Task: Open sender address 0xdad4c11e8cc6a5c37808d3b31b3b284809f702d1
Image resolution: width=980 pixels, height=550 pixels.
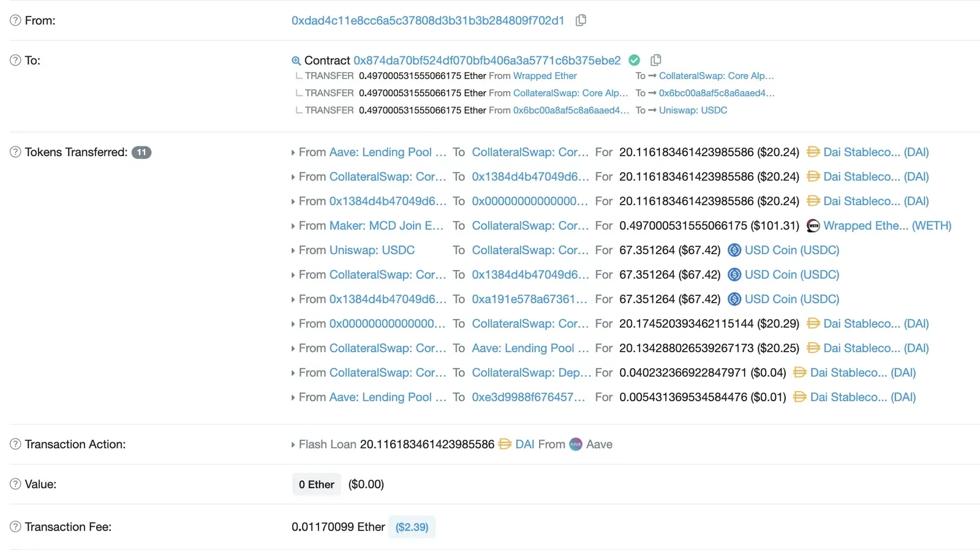Action: click(x=428, y=20)
